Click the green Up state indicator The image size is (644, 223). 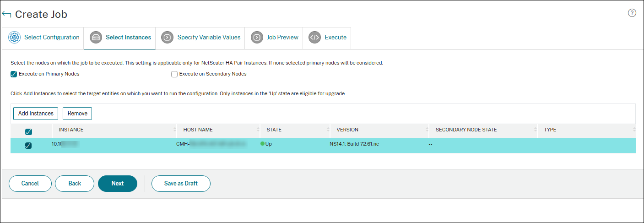[263, 144]
